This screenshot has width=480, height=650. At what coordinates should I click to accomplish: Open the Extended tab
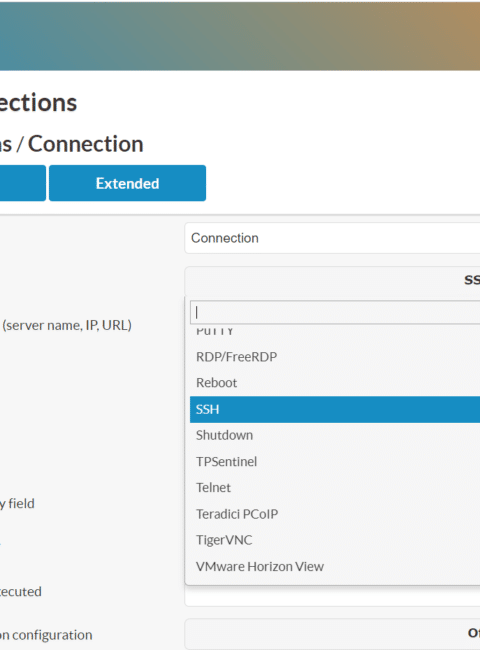127,183
